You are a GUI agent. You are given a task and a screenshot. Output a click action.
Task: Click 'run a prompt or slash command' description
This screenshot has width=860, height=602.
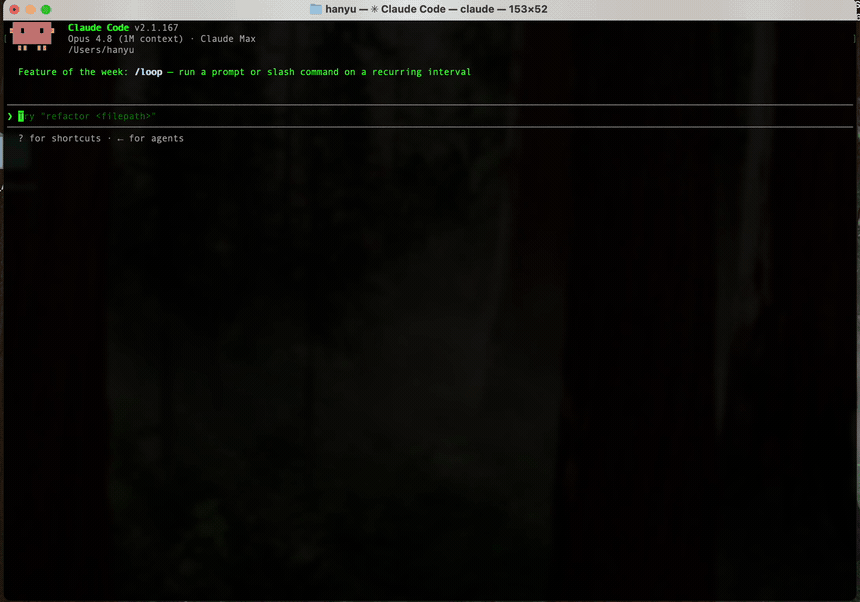pyautogui.click(x=258, y=72)
